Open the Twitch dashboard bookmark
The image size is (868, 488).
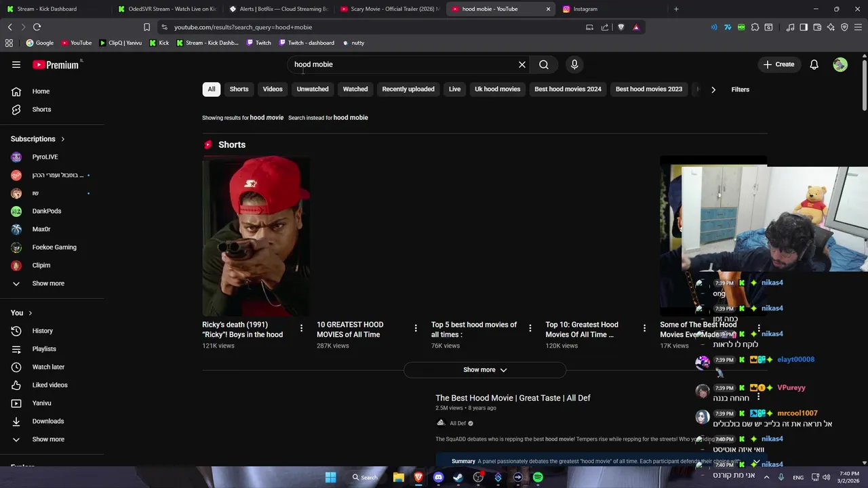click(307, 43)
